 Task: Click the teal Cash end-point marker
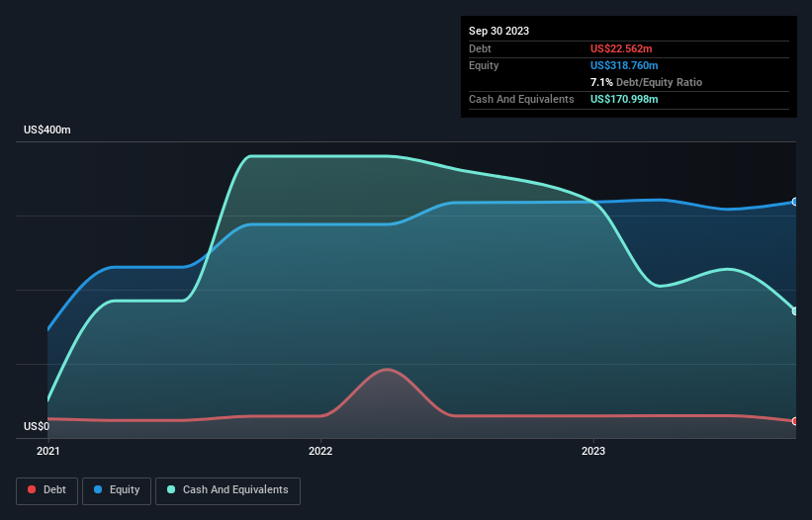[795, 311]
